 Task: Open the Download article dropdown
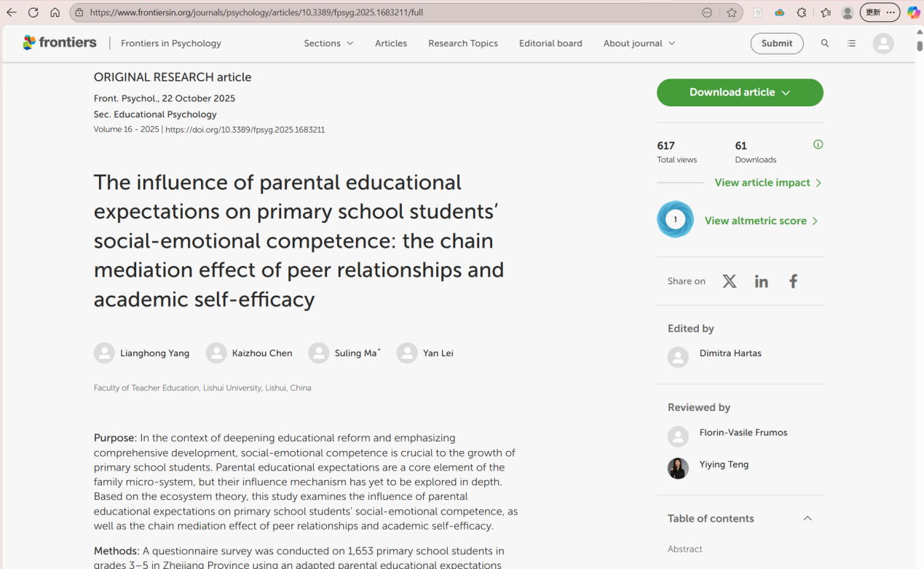740,93
